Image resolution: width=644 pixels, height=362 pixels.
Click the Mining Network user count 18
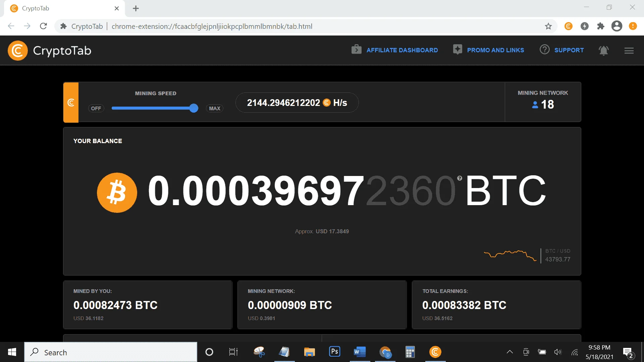pyautogui.click(x=543, y=105)
